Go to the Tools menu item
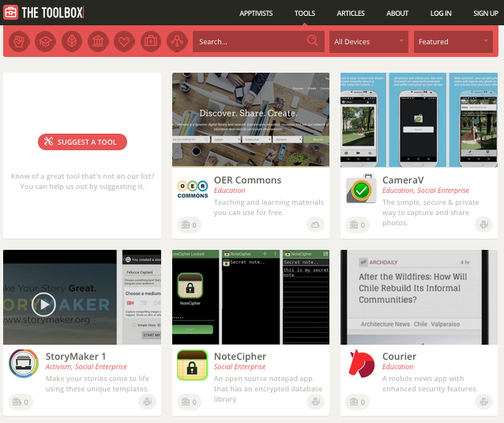 point(305,13)
